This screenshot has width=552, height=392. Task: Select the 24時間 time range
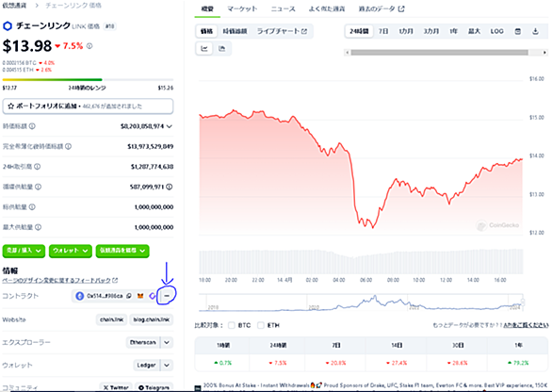pyautogui.click(x=359, y=31)
